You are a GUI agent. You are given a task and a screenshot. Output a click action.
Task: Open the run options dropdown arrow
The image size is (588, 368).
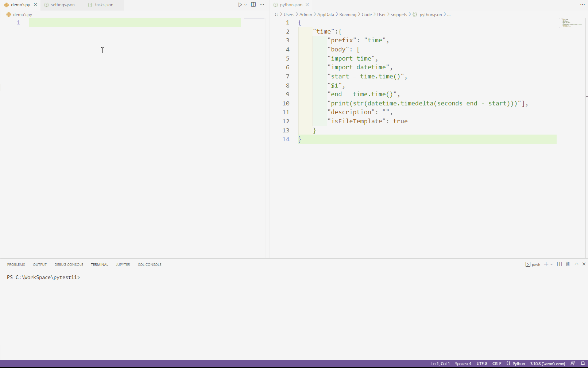(x=246, y=4)
